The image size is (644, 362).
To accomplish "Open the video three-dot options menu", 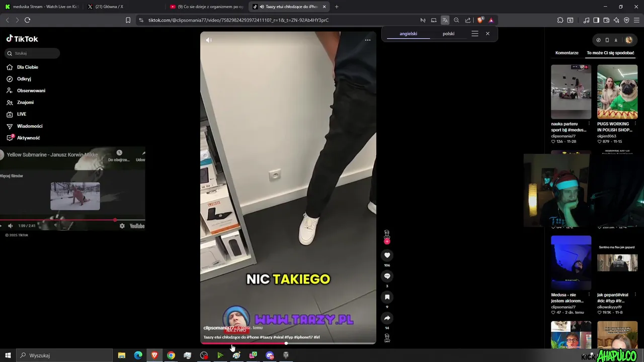I will [368, 40].
